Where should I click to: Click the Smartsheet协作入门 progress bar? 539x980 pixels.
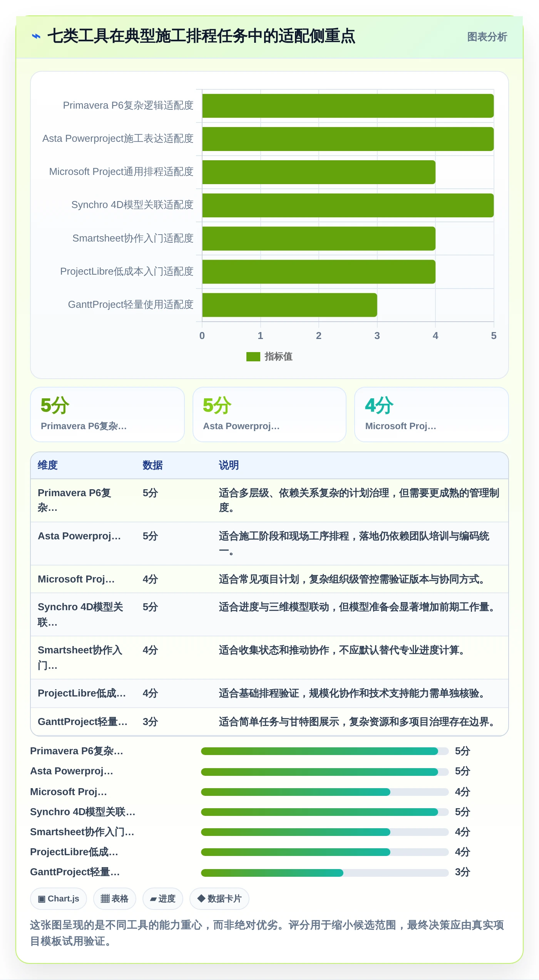point(325,832)
